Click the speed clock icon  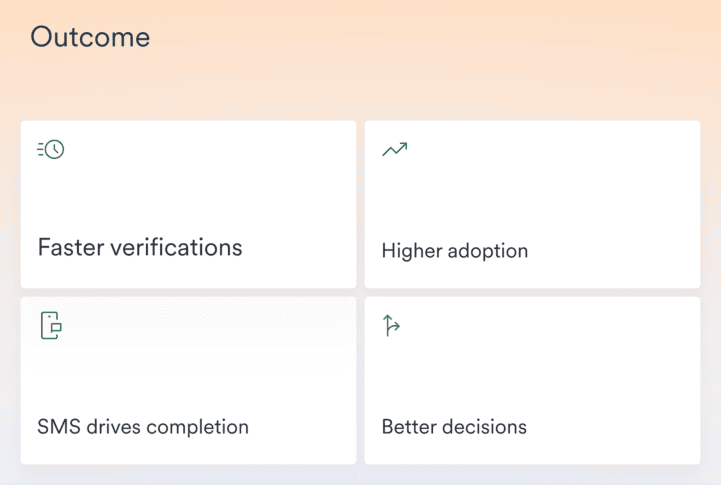(x=51, y=150)
